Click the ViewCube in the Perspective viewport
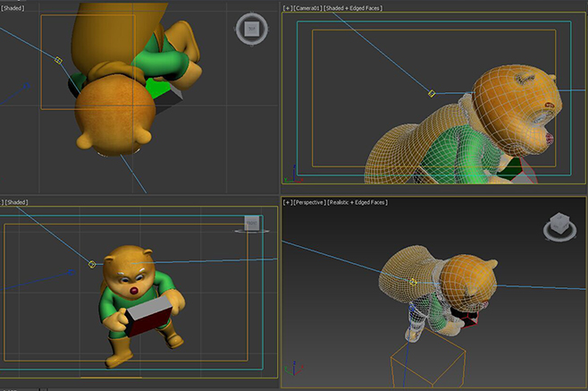Screen dimensions: 588x391 pos(559,223)
